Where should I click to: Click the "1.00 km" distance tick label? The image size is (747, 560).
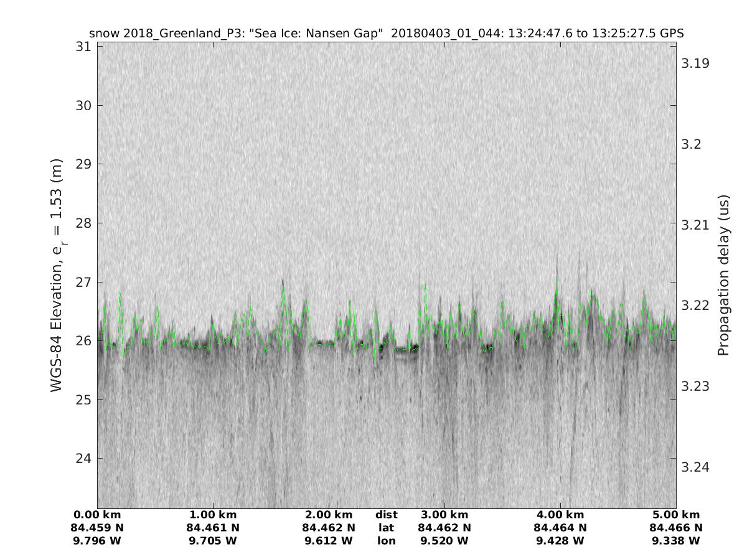pyautogui.click(x=214, y=515)
